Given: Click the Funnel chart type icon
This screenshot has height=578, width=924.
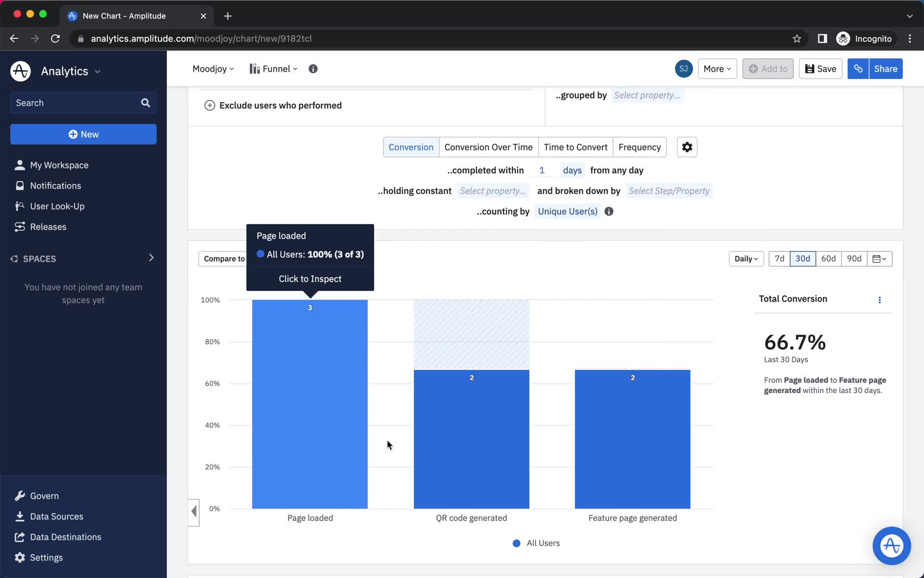Looking at the screenshot, I should pyautogui.click(x=254, y=68).
